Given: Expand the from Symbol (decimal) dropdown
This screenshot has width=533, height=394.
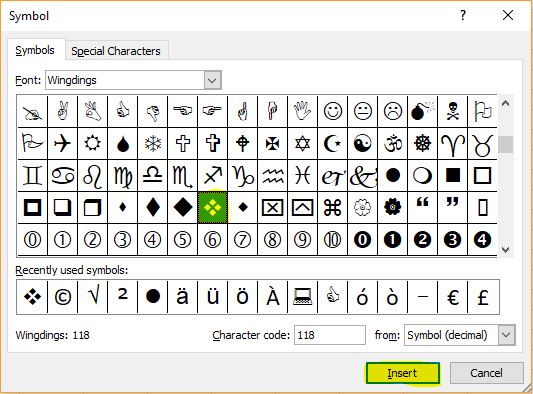Looking at the screenshot, I should coord(506,335).
